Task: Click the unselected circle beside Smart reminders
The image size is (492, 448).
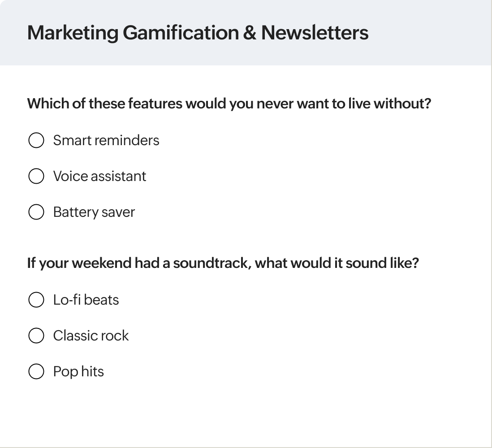Action: [36, 140]
